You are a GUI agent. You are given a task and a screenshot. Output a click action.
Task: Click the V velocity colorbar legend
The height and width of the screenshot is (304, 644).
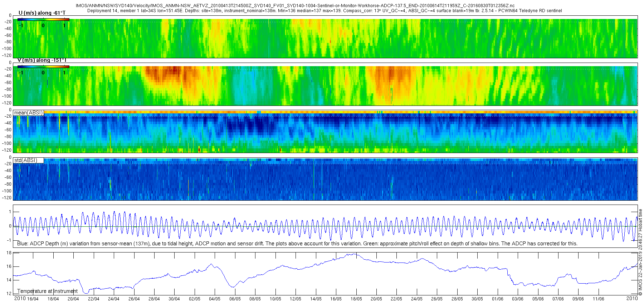pyautogui.click(x=43, y=67)
